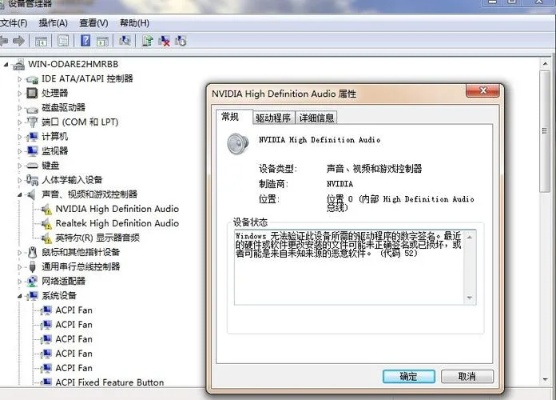This screenshot has height=400, width=556.
Task: Select the network adapters (网络适配器) icon
Action: (32, 281)
